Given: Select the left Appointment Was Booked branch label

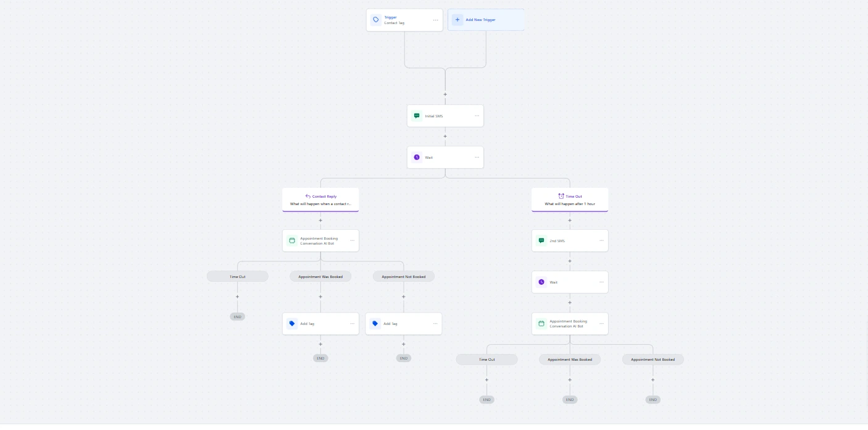Looking at the screenshot, I should click(x=320, y=277).
